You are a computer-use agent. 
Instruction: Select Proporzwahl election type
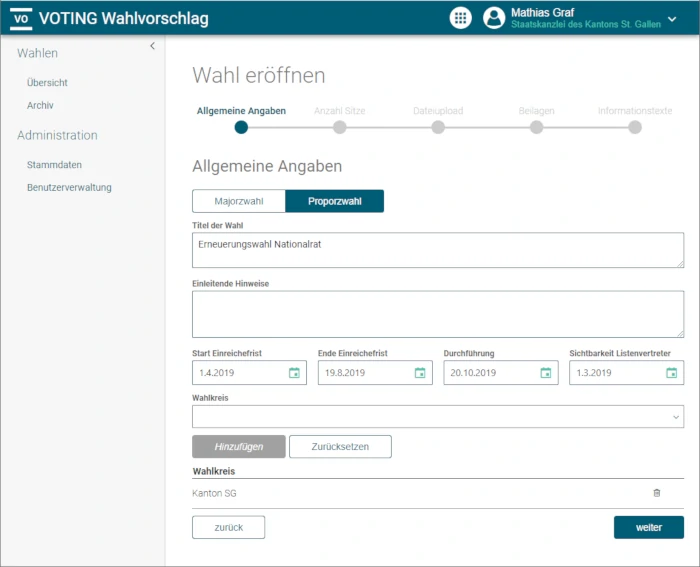(x=334, y=201)
